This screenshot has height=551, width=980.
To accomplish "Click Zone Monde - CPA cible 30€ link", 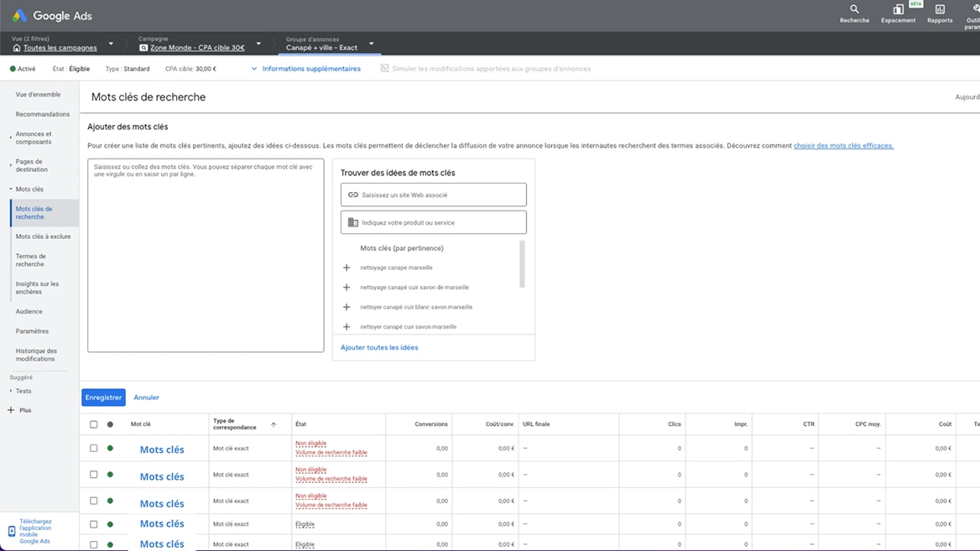I will [197, 48].
